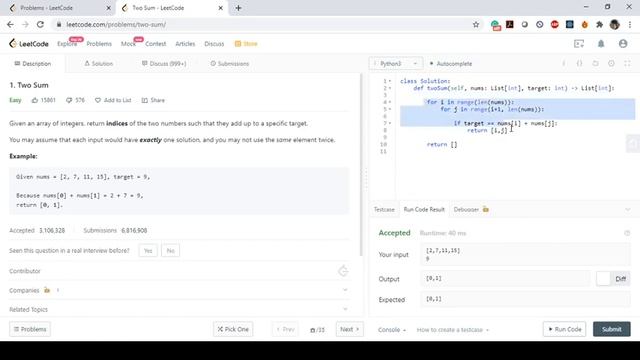Open a new browser tab
This screenshot has width=640, height=360.
pos(238,8)
